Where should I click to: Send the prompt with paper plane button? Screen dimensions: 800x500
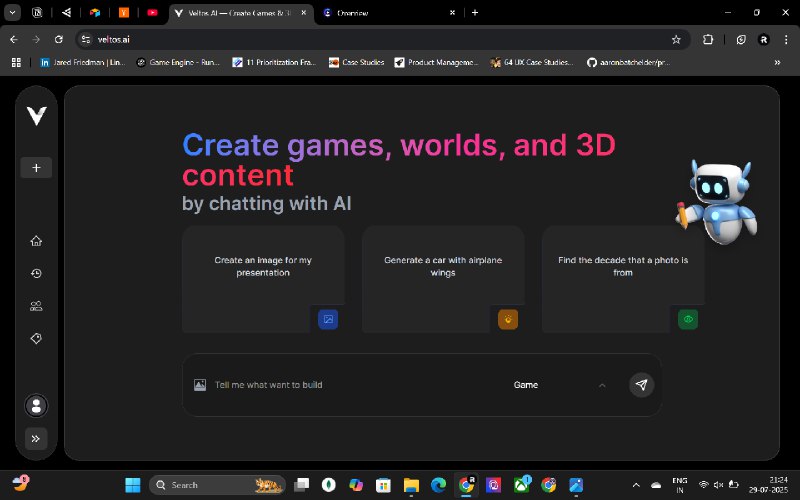pos(641,385)
